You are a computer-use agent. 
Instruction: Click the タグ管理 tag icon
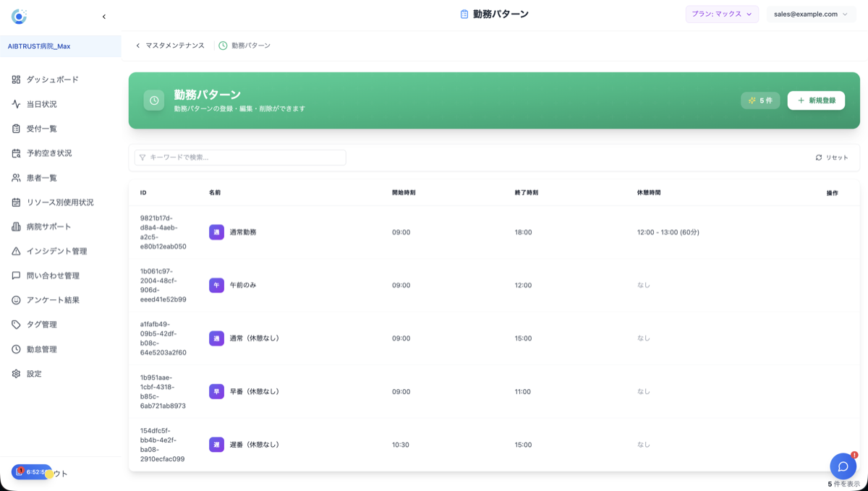click(14, 324)
